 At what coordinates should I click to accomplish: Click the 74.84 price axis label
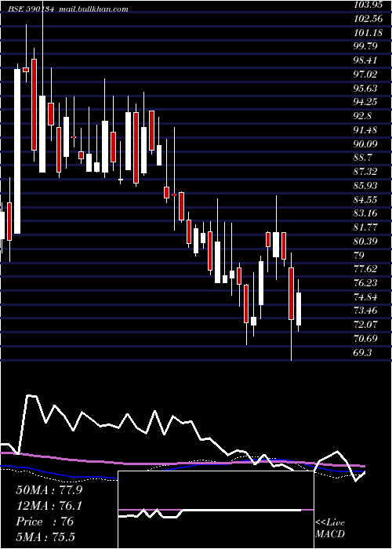[366, 297]
